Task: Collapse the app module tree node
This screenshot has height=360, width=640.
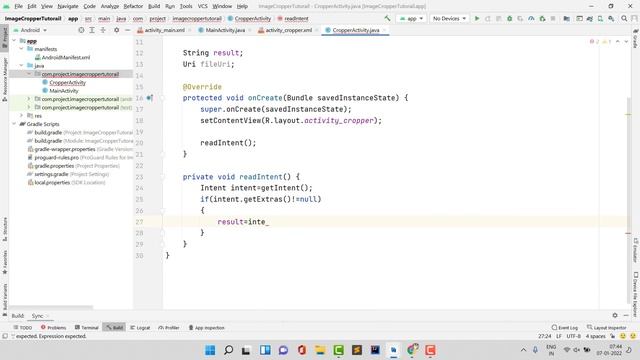Action: [14, 41]
